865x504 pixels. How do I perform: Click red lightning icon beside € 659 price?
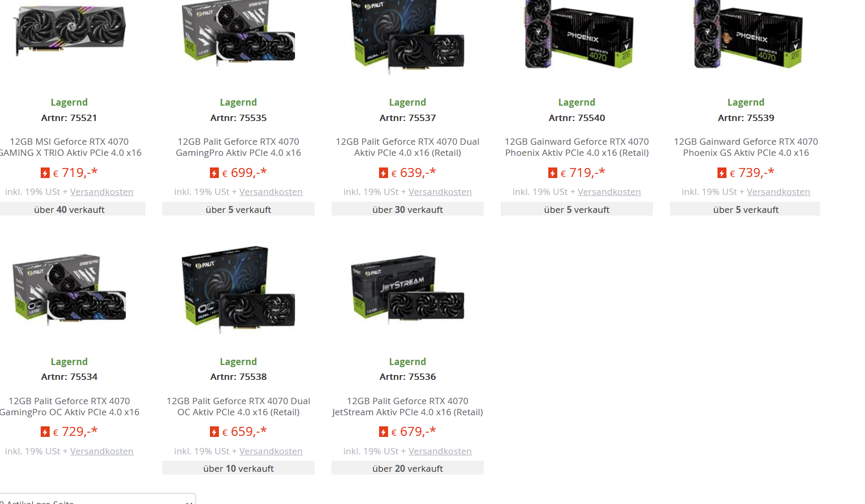click(x=214, y=432)
